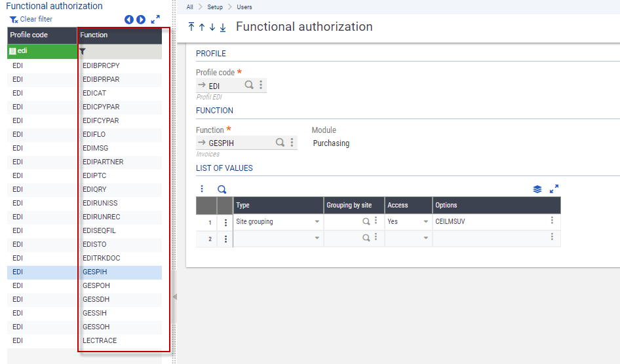
Task: Open row 1 actions menu in grid
Action: [x=225, y=222]
